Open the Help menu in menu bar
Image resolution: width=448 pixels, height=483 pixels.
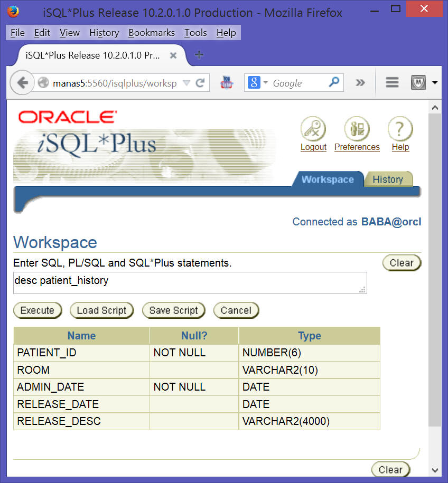point(226,33)
